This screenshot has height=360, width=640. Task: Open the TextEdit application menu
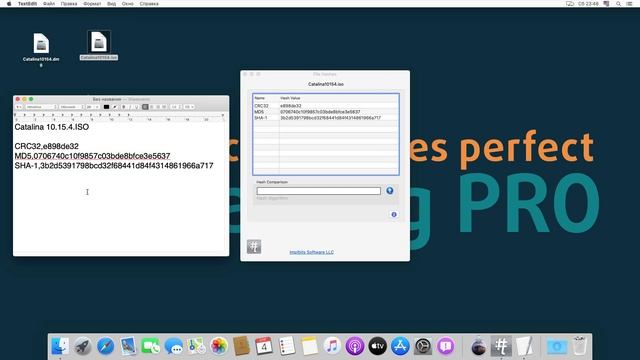point(27,4)
